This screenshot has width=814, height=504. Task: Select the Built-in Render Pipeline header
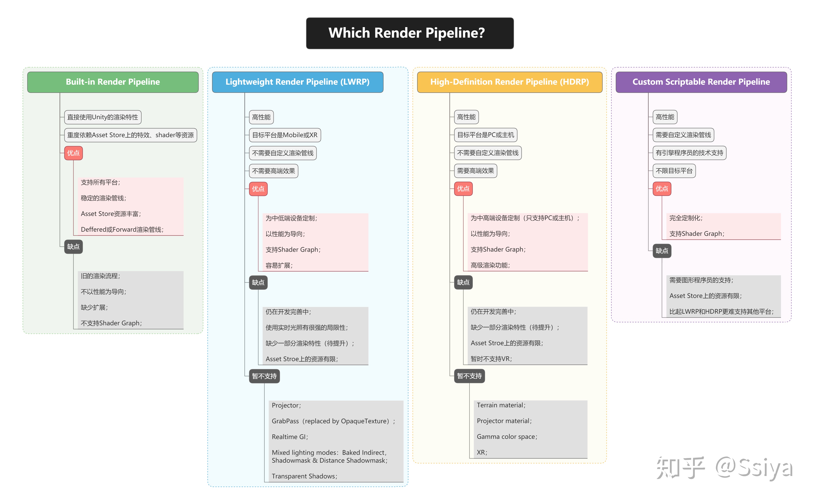[113, 82]
